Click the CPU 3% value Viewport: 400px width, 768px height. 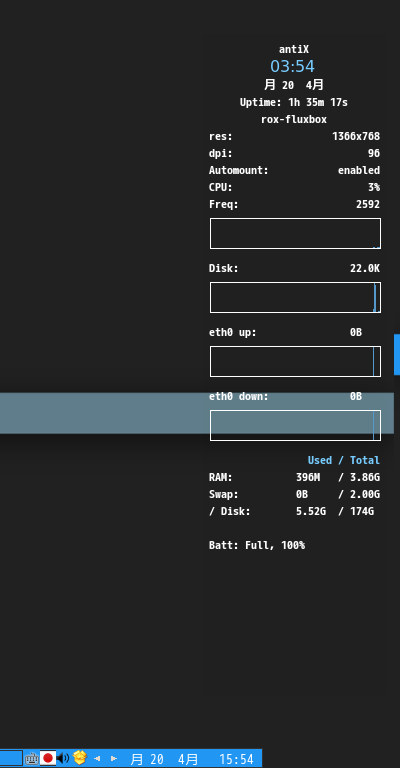374,188
